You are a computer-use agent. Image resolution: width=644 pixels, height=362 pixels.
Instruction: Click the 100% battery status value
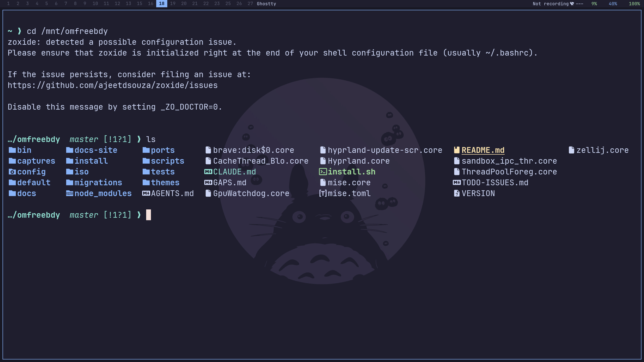coord(634,4)
